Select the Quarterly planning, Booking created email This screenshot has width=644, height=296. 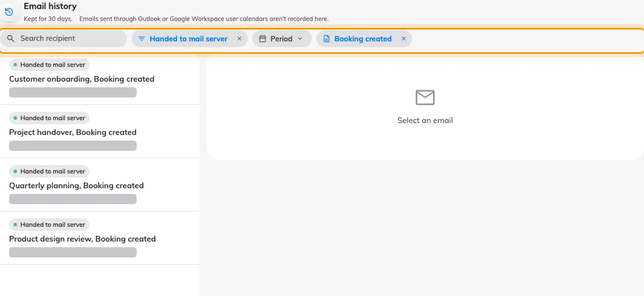pyautogui.click(x=100, y=185)
